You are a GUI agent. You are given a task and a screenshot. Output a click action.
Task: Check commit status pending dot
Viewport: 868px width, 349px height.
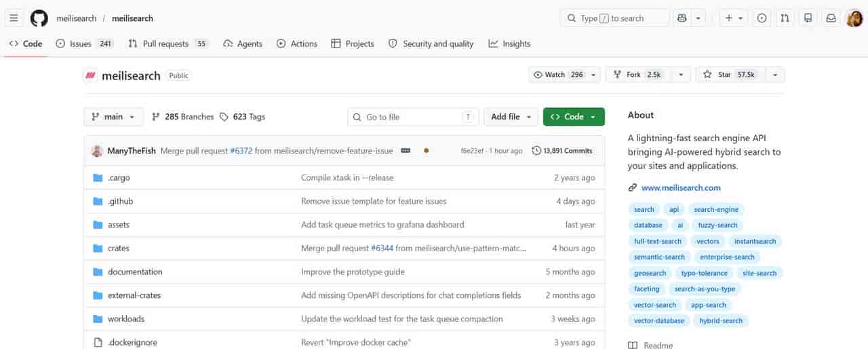pyautogui.click(x=426, y=151)
